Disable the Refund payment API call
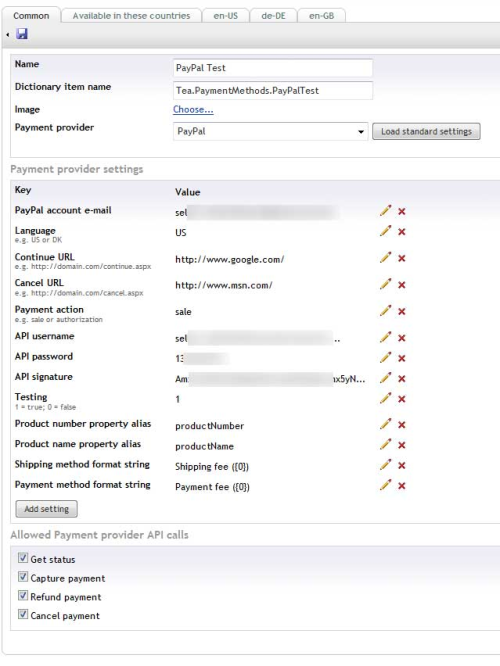This screenshot has width=500, height=666. (23, 595)
